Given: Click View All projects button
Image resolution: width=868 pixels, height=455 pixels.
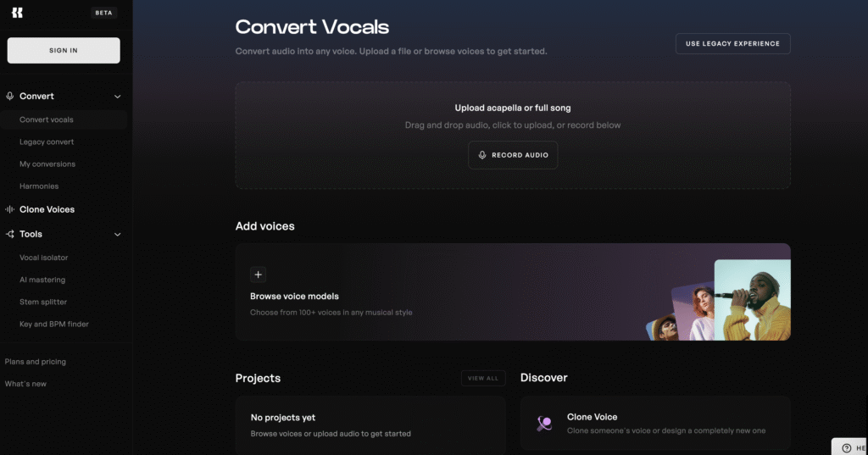Looking at the screenshot, I should tap(483, 378).
